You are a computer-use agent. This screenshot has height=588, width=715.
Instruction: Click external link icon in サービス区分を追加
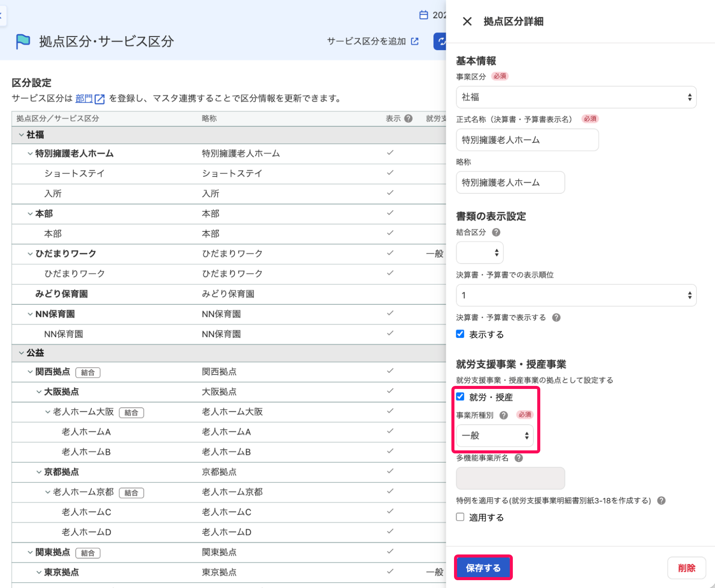[415, 41]
